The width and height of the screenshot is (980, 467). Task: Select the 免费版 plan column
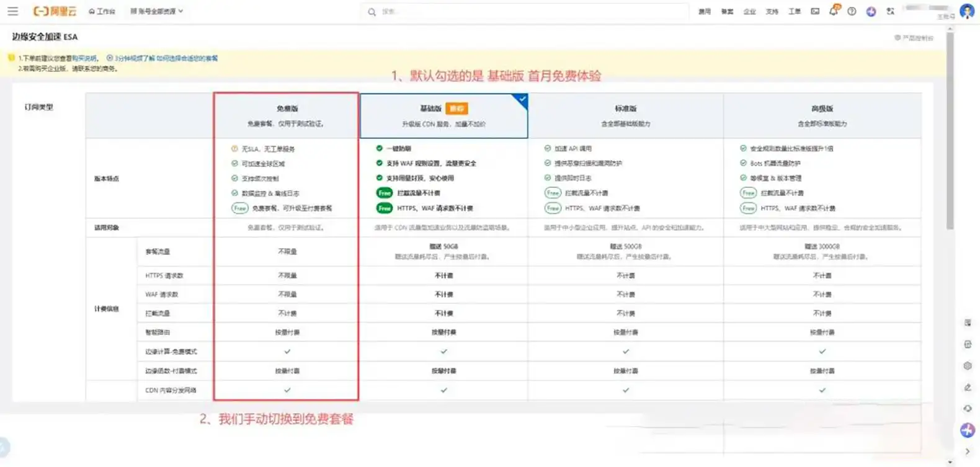pyautogui.click(x=287, y=115)
